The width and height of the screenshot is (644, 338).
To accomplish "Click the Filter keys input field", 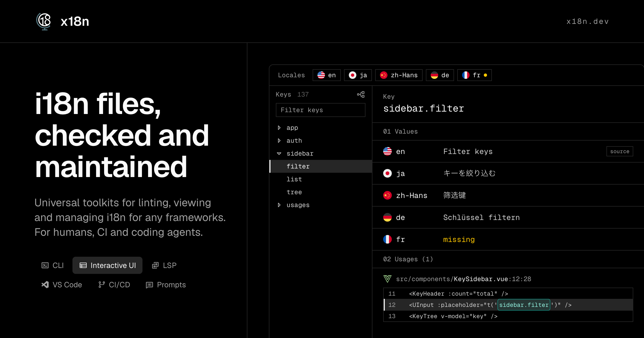I will pos(320,110).
